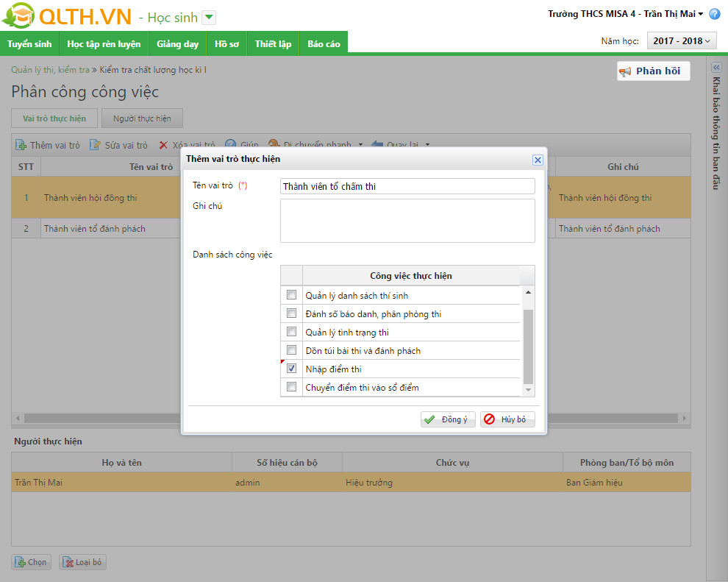
Task: Check Quản lý danh sách thí sinh
Action: point(292,295)
